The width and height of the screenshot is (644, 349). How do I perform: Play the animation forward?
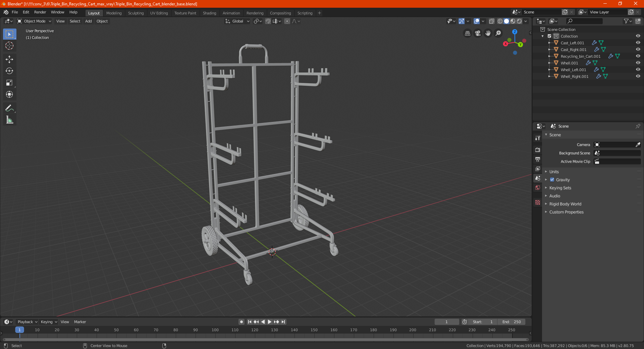270,322
